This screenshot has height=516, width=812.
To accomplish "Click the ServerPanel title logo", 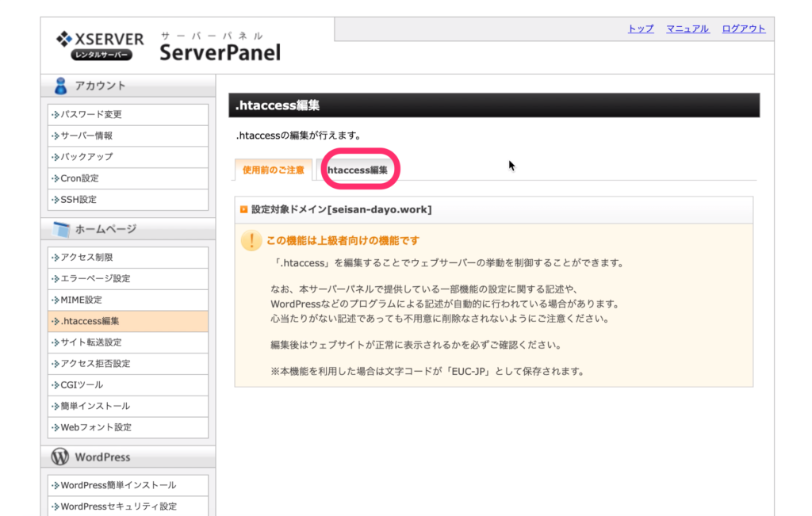I will pos(220,52).
